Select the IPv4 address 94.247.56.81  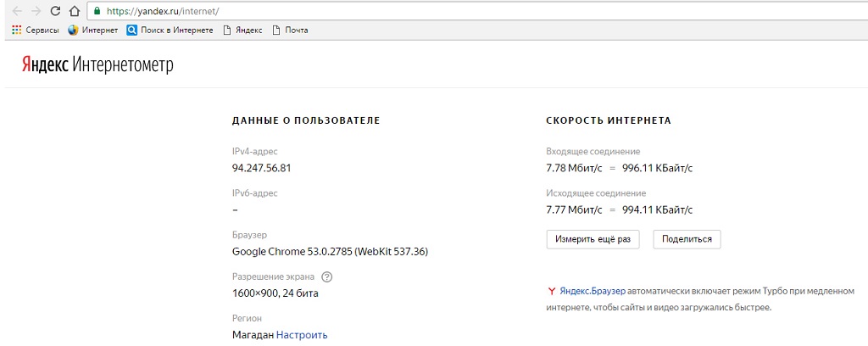tap(261, 168)
